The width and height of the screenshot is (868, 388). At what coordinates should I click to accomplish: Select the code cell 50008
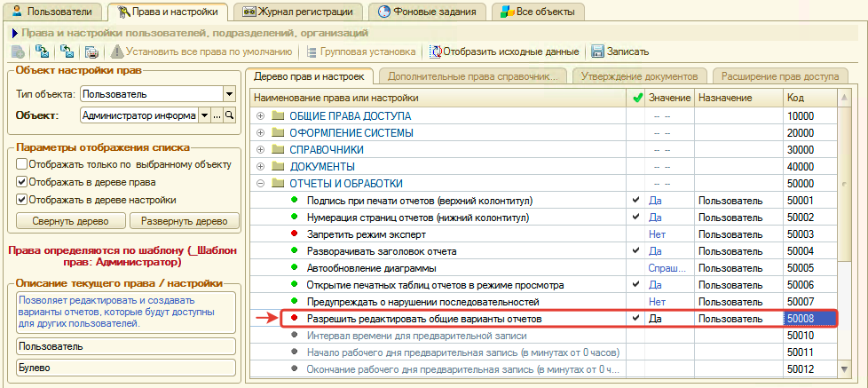click(x=809, y=319)
